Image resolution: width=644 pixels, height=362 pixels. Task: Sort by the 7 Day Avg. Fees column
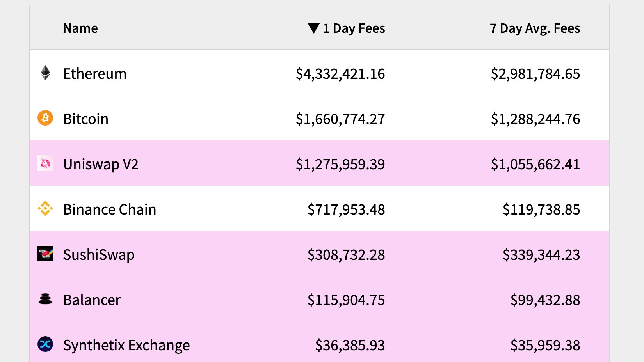pyautogui.click(x=535, y=28)
